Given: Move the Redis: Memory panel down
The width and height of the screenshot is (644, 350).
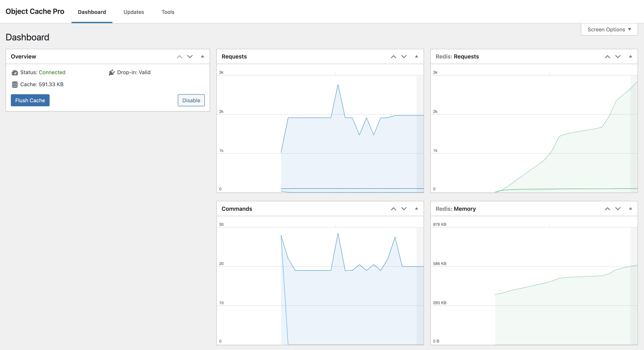Looking at the screenshot, I should pos(618,209).
